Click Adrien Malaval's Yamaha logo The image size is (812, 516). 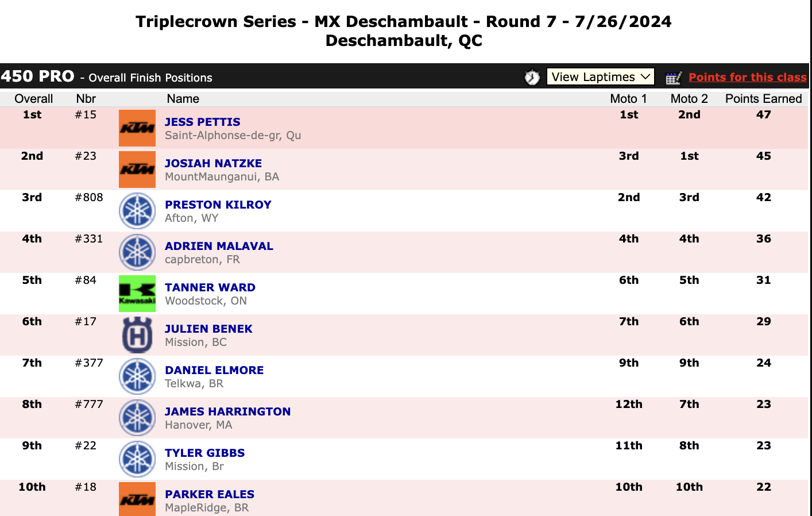[x=137, y=252]
